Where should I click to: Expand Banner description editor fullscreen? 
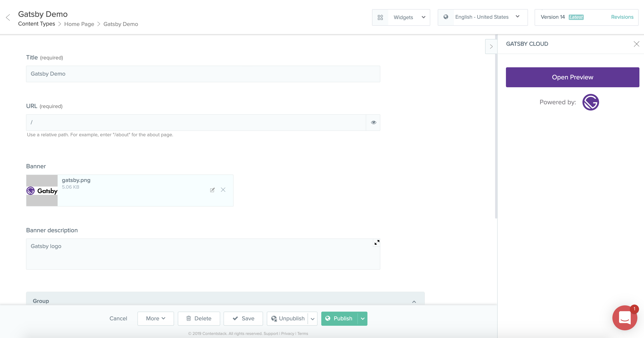click(377, 242)
